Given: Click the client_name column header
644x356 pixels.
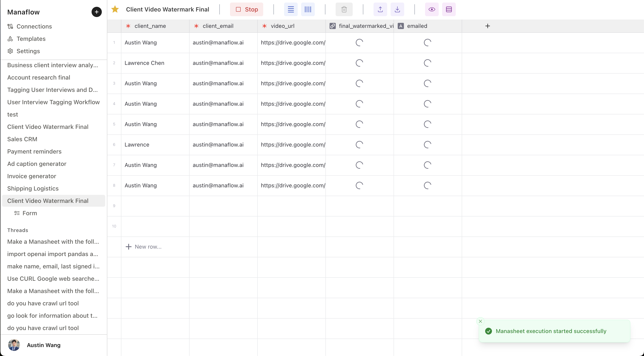Looking at the screenshot, I should coord(155,26).
